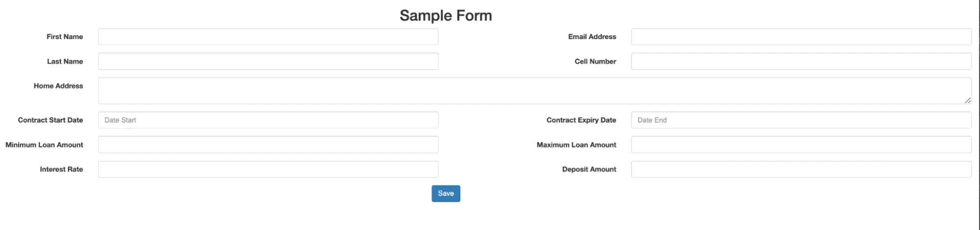Focus the Last Name text box
Image resolution: width=980 pixels, height=230 pixels.
click(268, 61)
